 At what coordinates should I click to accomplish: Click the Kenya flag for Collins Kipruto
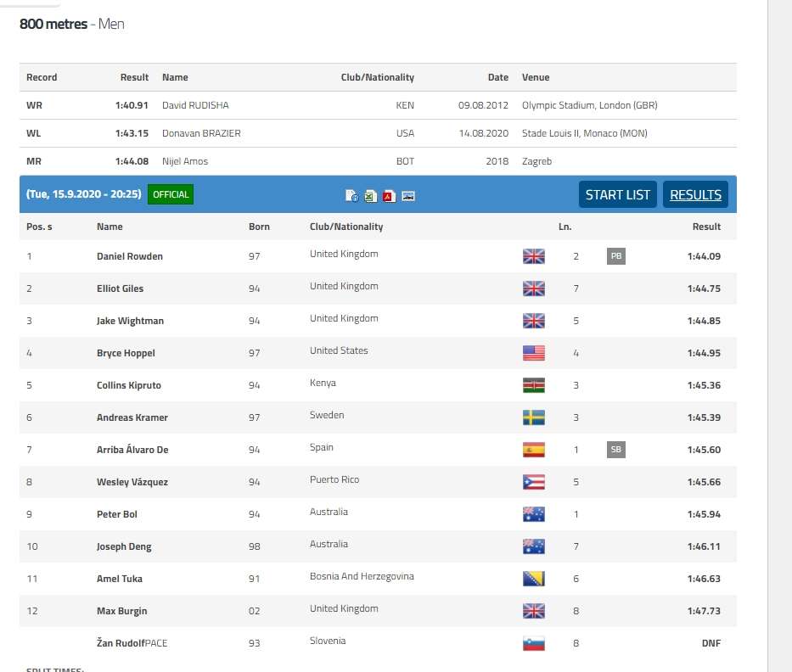point(534,385)
